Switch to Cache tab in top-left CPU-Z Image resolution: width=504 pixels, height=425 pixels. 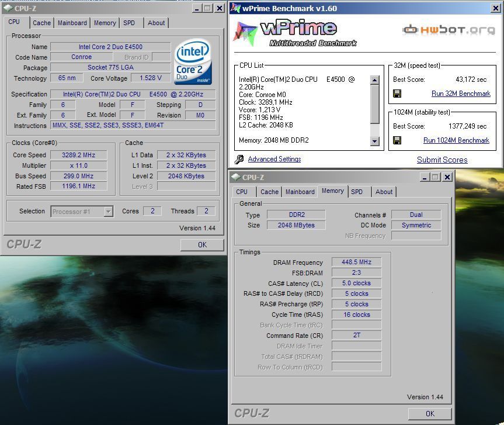(x=42, y=23)
